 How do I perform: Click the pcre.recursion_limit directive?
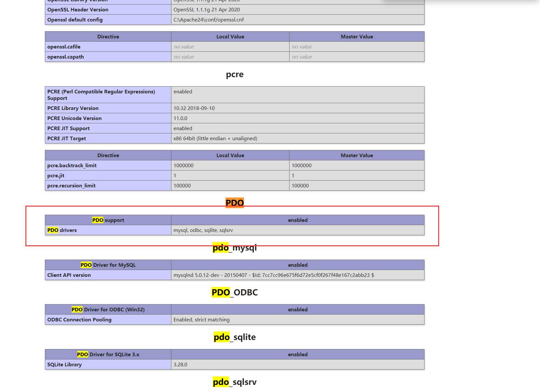71,186
